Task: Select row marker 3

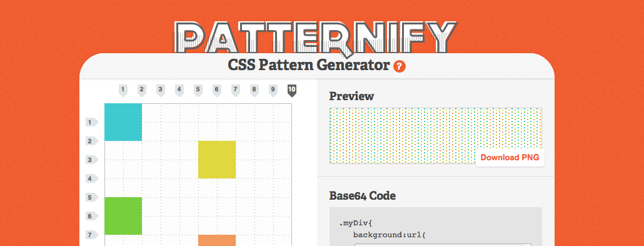Action: point(92,160)
